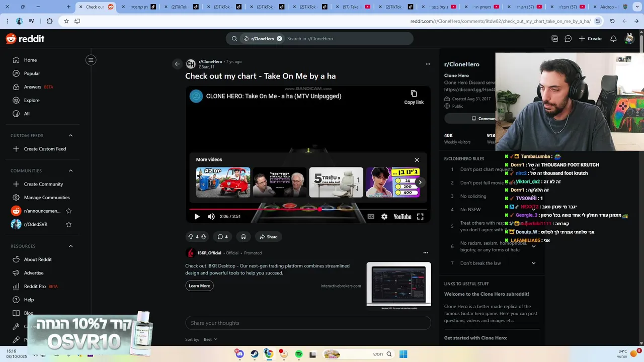Open Spotify from the taskbar
This screenshot has width=644, height=362.
pyautogui.click(x=299, y=354)
